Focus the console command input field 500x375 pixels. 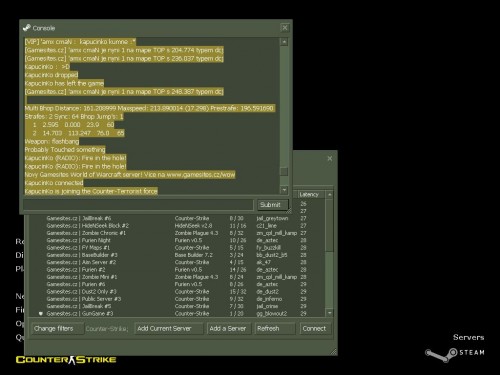click(x=139, y=205)
